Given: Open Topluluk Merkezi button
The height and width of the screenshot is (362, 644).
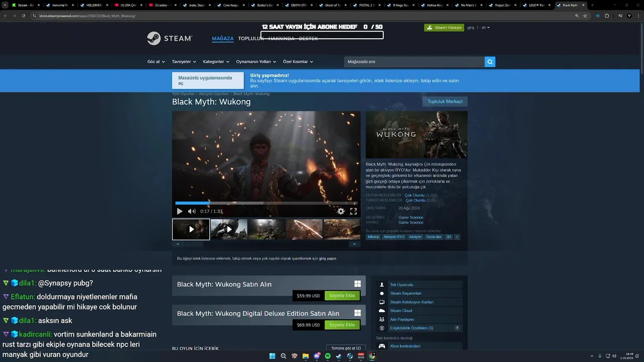Looking at the screenshot, I should click(x=445, y=102).
